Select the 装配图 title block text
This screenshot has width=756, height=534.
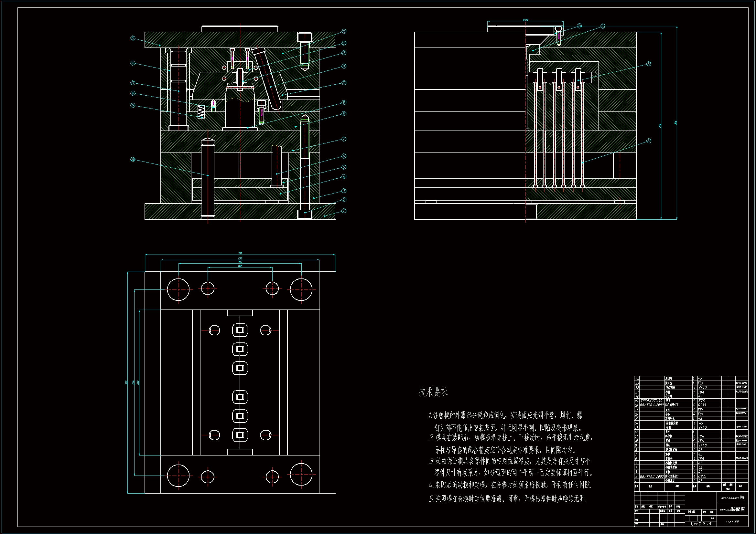(x=738, y=509)
